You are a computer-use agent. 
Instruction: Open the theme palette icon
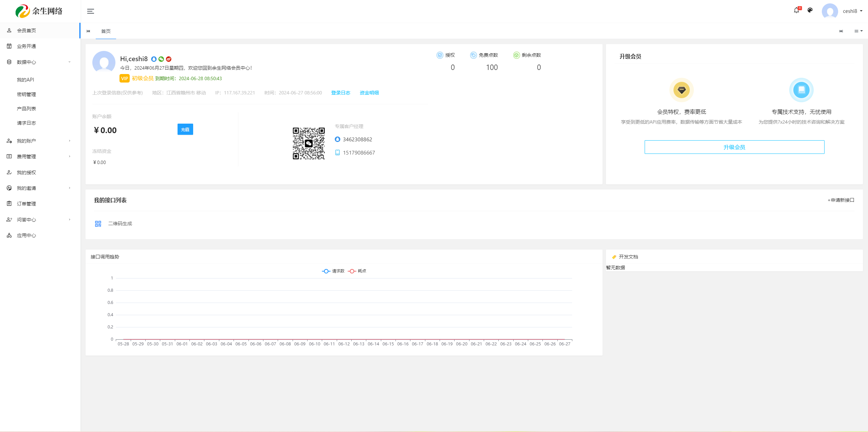[810, 10]
